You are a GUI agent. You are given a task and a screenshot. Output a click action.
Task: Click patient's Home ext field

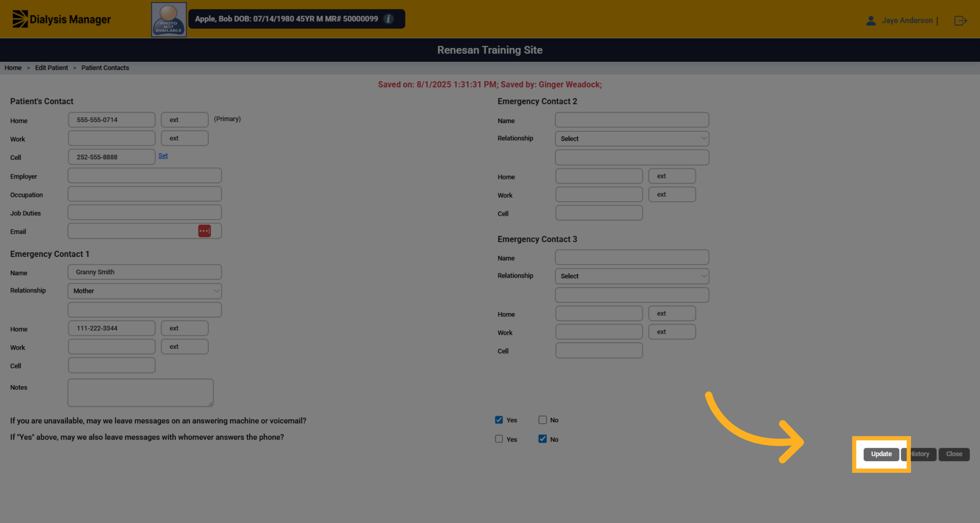(x=185, y=120)
